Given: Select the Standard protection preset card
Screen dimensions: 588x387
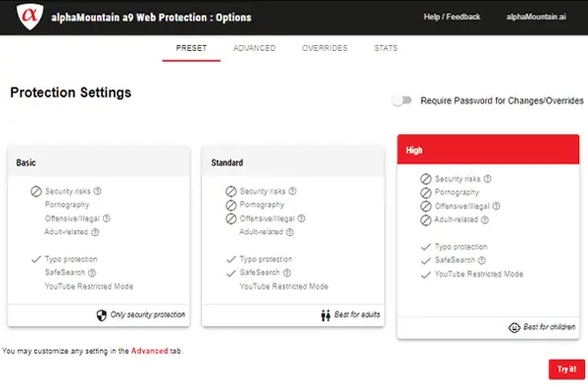Looking at the screenshot, I should click(x=293, y=237).
